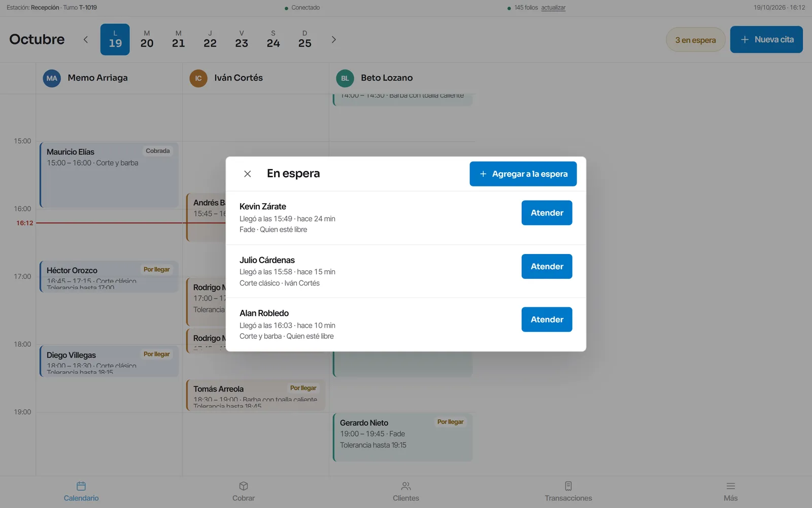Open Clientes tab in bottom bar
This screenshot has width=812, height=508.
pos(406,492)
